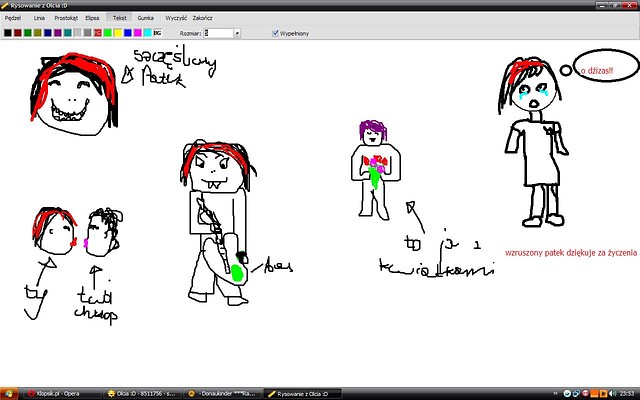
Task: Select the purple color swatch
Action: click(x=58, y=33)
